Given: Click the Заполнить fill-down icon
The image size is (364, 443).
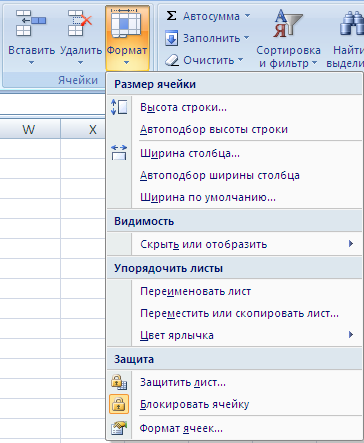Looking at the screenshot, I should tap(171, 38).
